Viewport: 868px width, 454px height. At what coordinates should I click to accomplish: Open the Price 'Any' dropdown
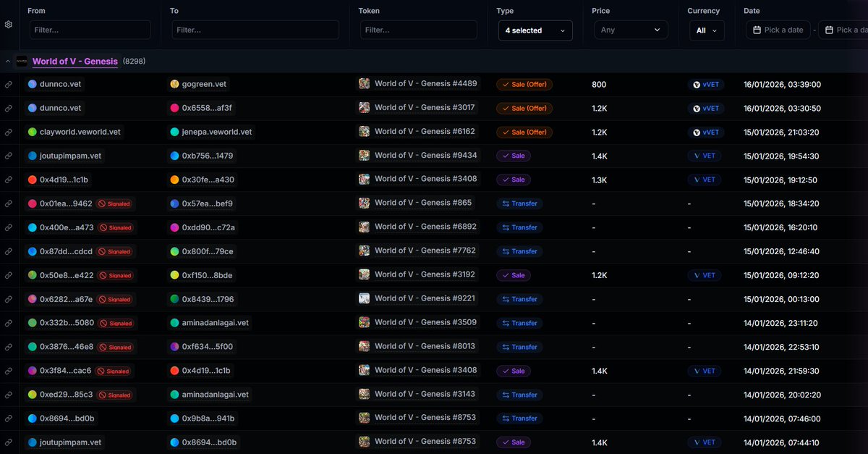tap(631, 30)
